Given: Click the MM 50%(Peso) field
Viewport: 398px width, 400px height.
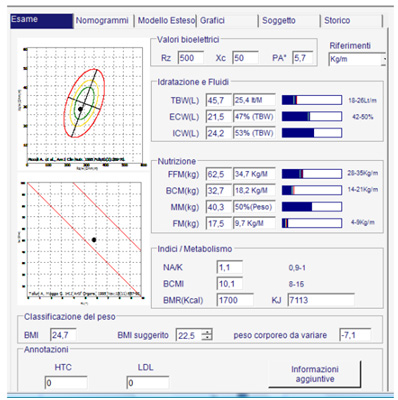Looking at the screenshot, I should click(254, 206).
